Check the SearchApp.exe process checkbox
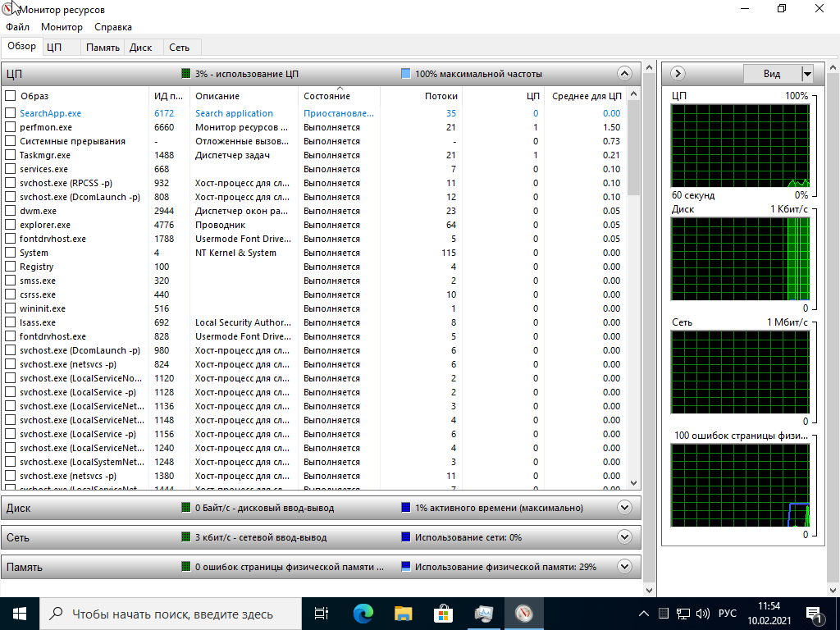840x630 pixels. [10, 113]
